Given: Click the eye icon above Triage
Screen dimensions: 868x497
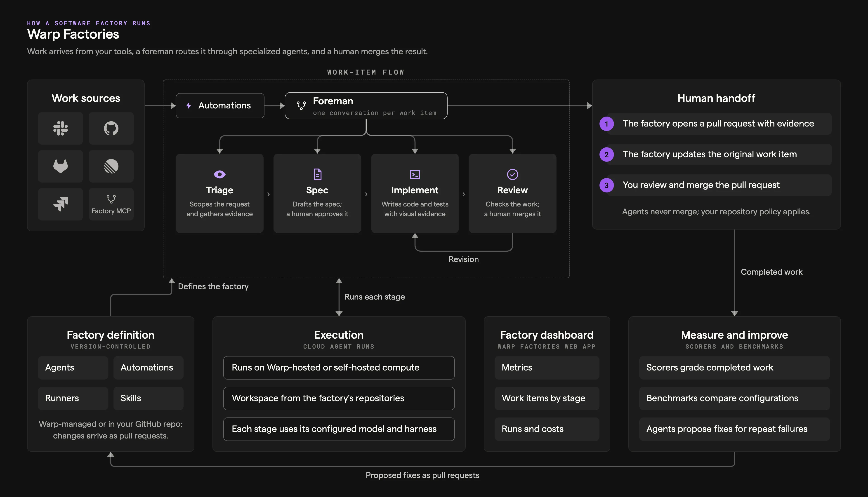Looking at the screenshot, I should (219, 174).
